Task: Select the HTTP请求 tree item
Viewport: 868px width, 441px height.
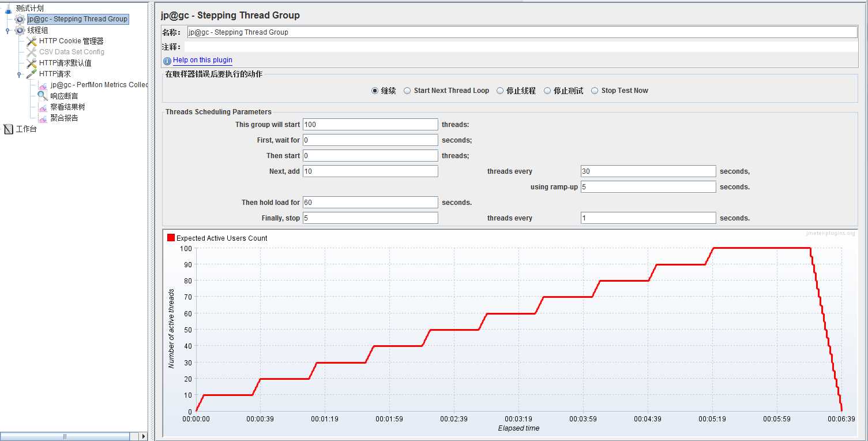Action: pyautogui.click(x=55, y=74)
